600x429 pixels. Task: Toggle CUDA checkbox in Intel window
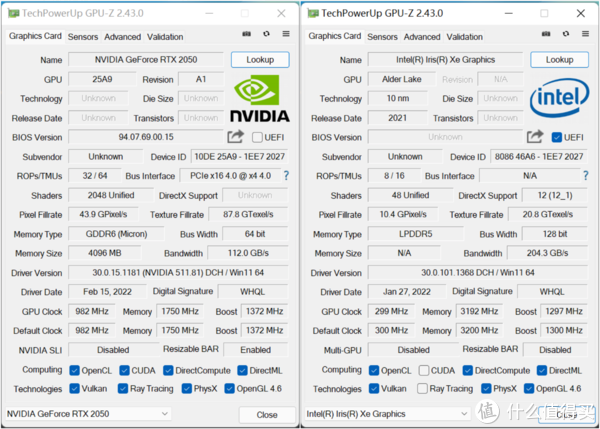point(424,370)
